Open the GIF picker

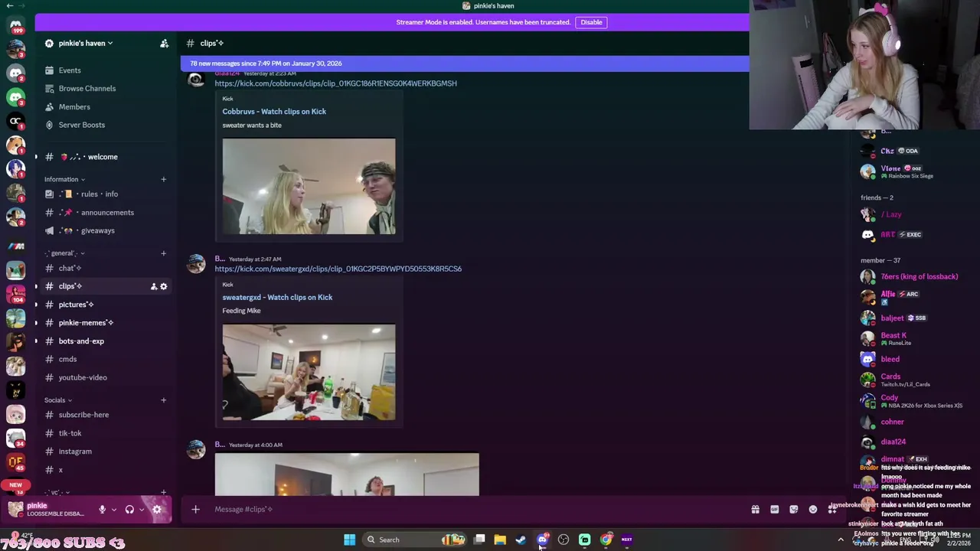774,510
